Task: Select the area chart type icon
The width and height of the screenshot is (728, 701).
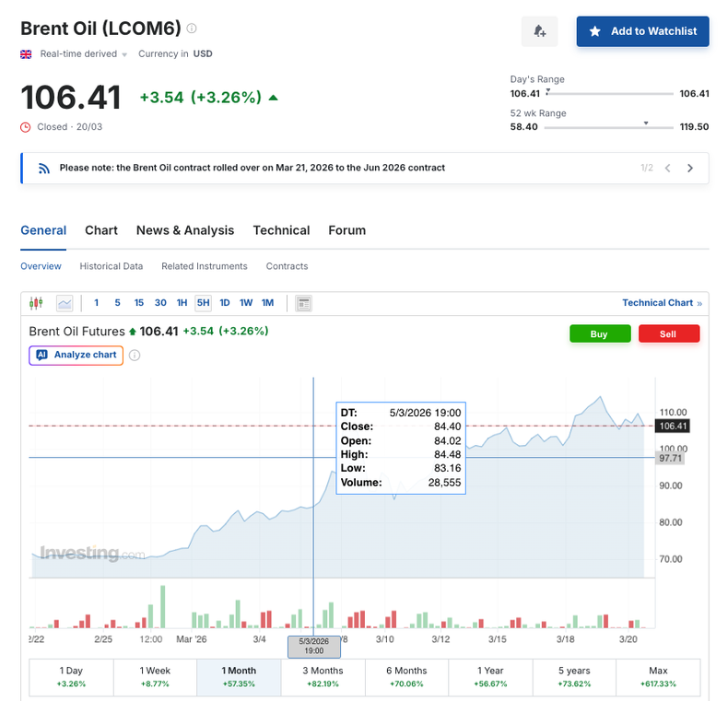Action: point(65,303)
